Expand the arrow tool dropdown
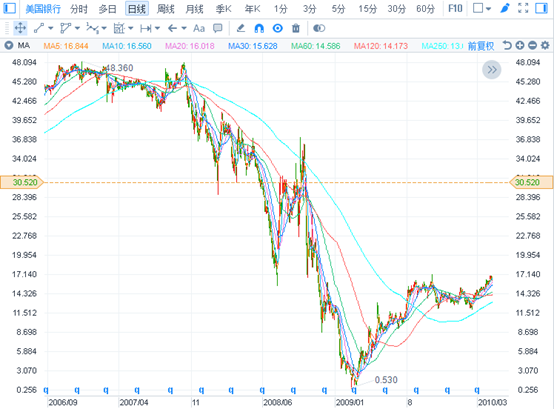 184,28
